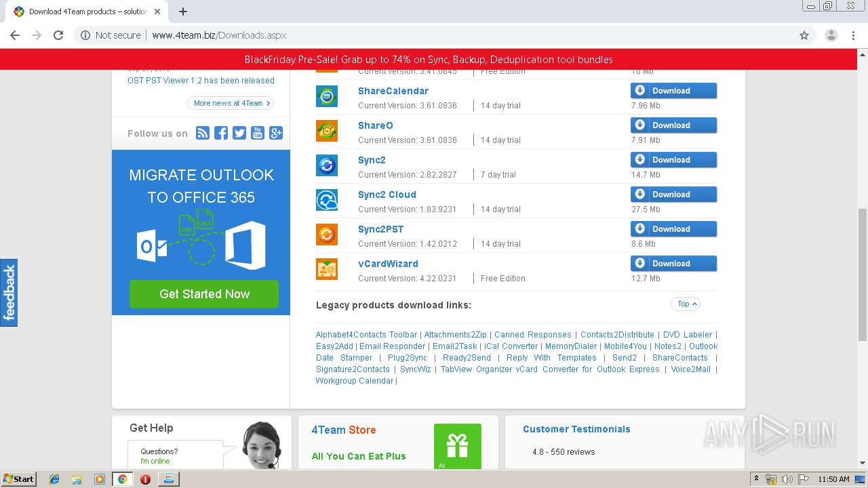
Task: Click the Sync2 product icon
Action: [327, 165]
